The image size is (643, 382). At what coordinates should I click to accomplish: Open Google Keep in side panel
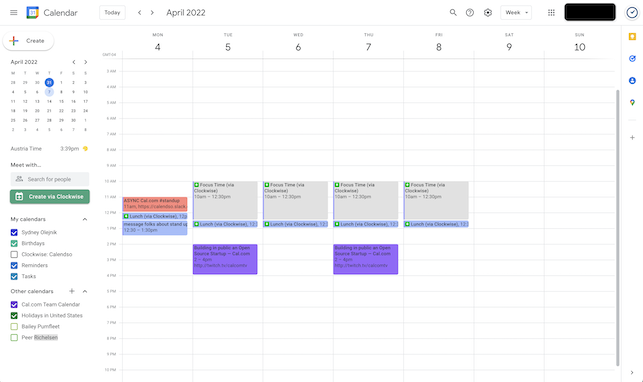632,36
